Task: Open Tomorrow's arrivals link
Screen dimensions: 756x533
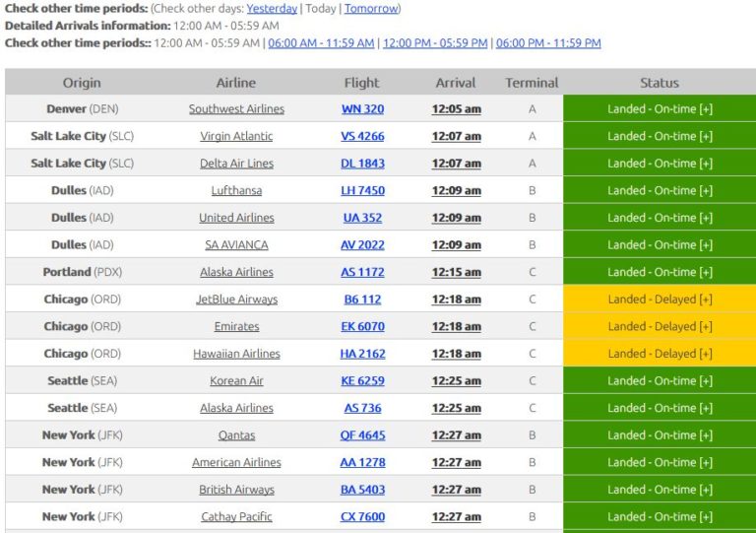Action: point(371,9)
